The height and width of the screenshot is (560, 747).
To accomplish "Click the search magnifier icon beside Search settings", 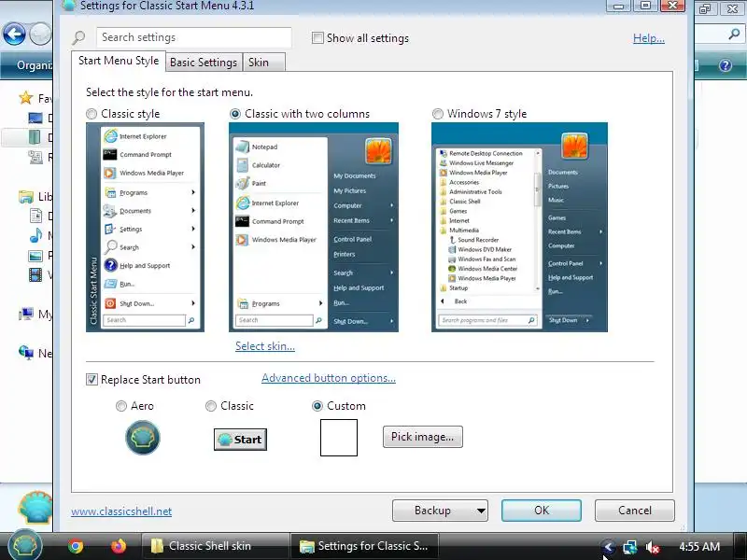I will point(79,37).
